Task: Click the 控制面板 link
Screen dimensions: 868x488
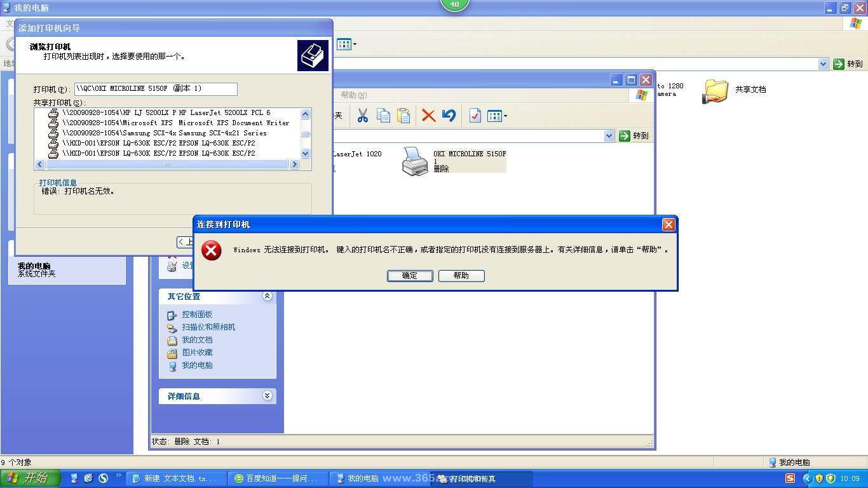Action: (197, 315)
